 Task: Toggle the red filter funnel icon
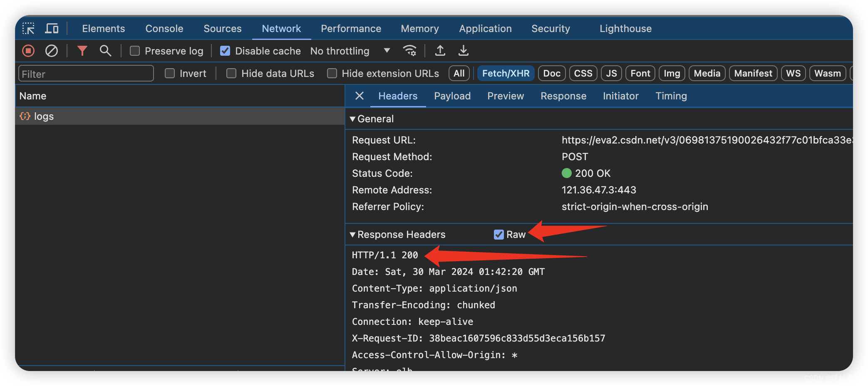pyautogui.click(x=82, y=51)
